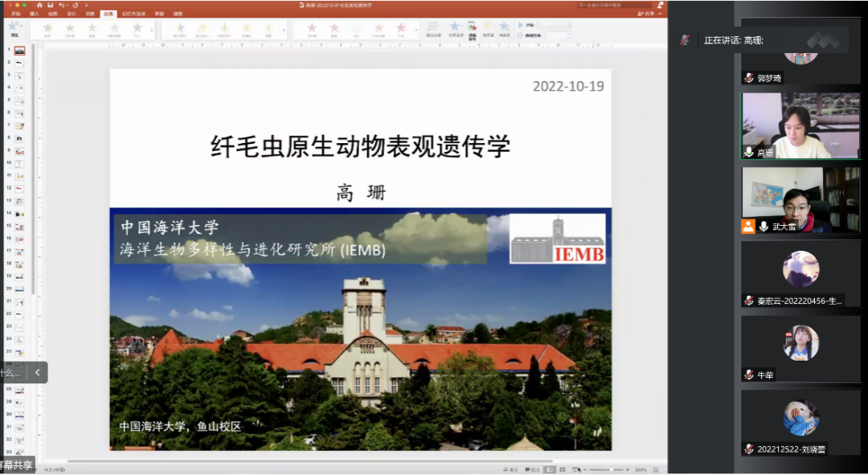This screenshot has width=868, height=475.
Task: Select the 动画刷 animation painter
Action: [x=504, y=30]
